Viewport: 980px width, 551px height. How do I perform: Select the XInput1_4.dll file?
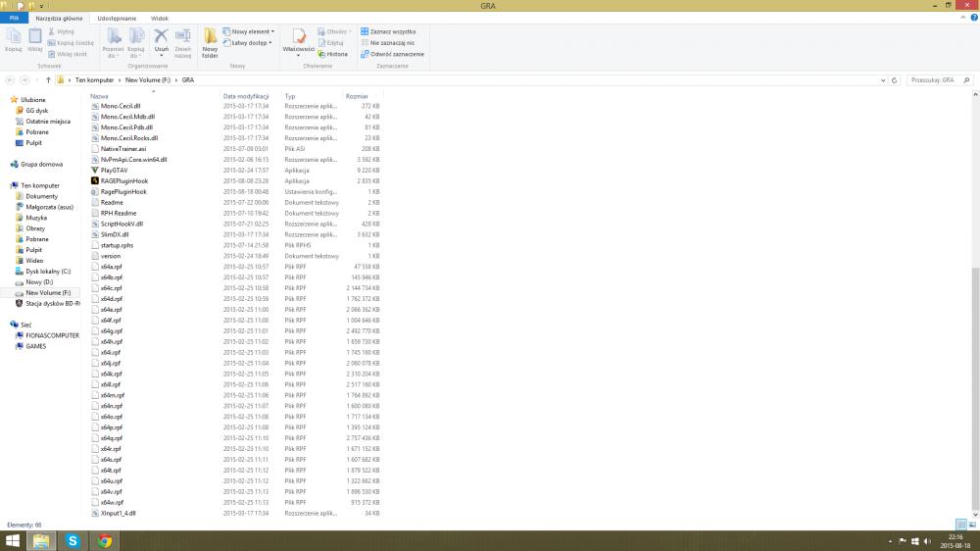click(x=118, y=513)
